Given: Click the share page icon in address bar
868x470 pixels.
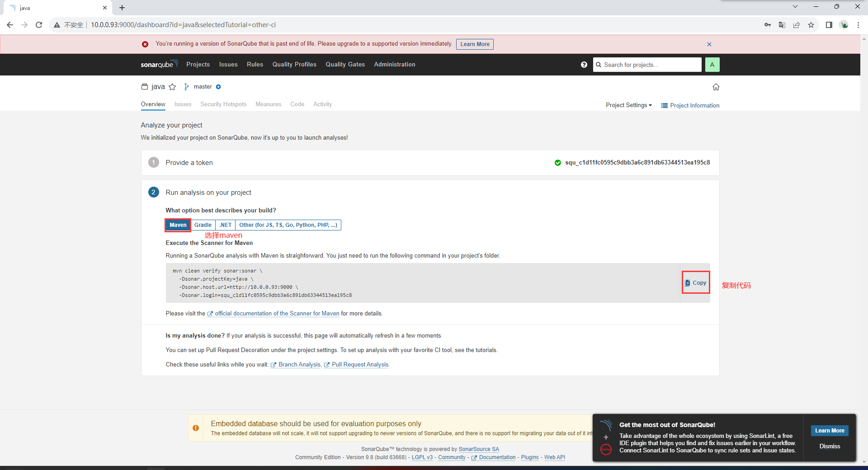Looking at the screenshot, I should tap(797, 25).
